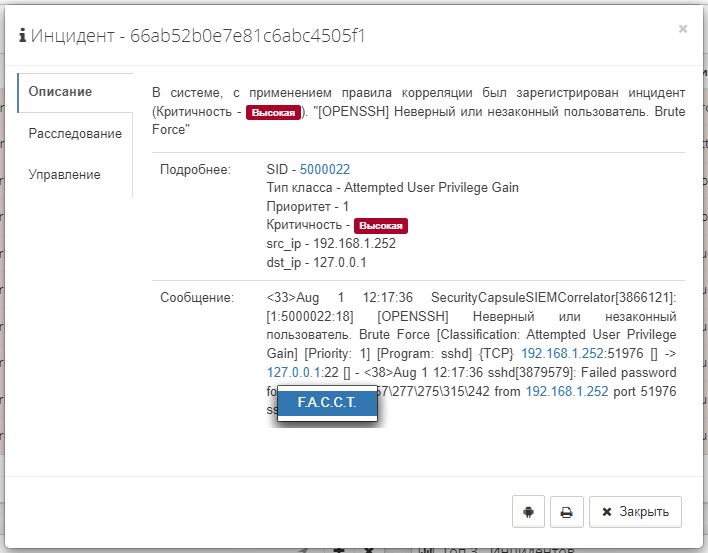The image size is (708, 553).
Task: Click the bug report icon button
Action: pyautogui.click(x=528, y=512)
